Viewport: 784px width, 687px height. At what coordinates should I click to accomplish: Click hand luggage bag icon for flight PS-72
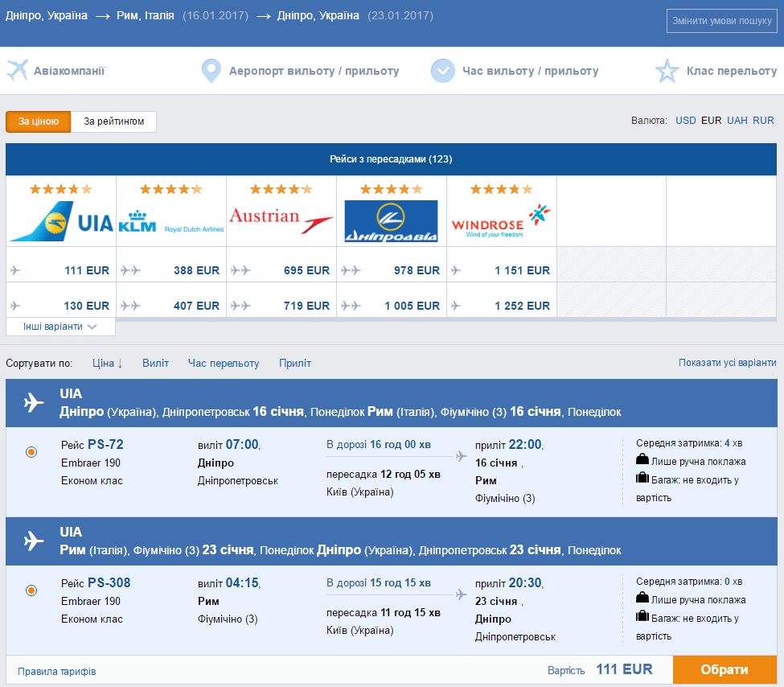click(x=642, y=459)
